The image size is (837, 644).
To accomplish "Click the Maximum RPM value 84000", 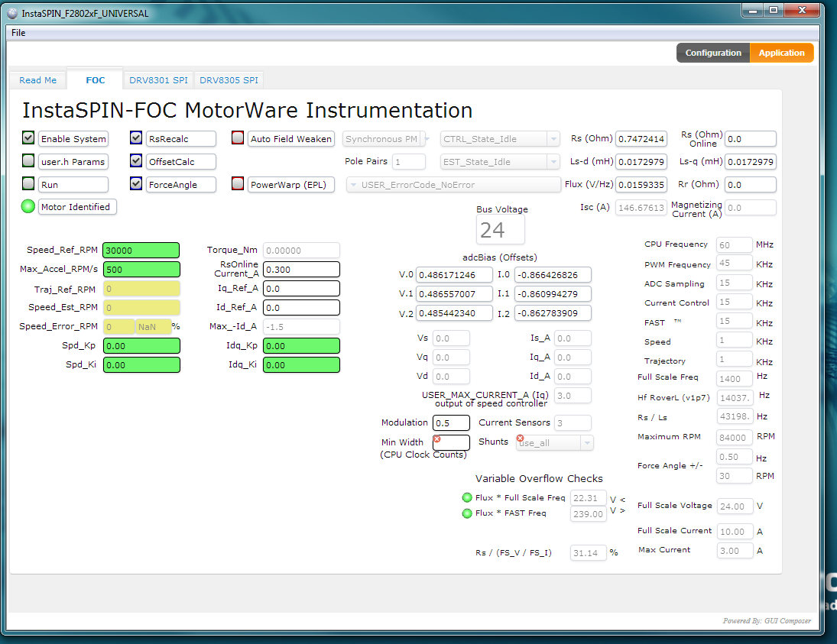I will click(x=734, y=438).
